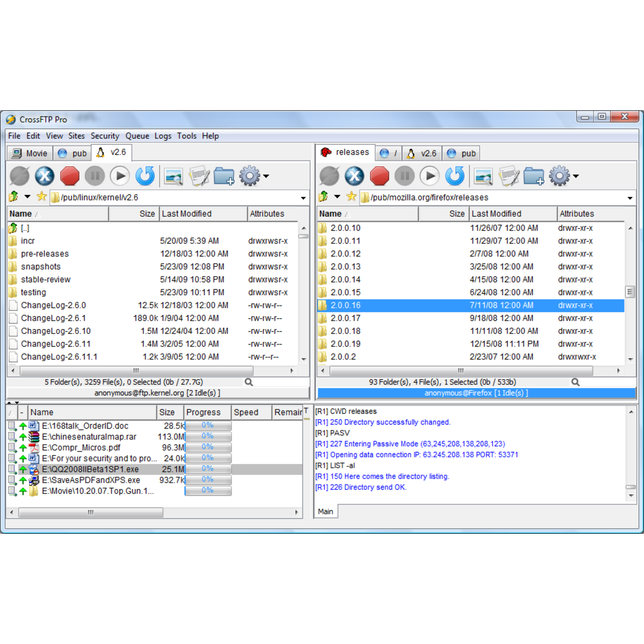Open dropdown arrow beside right settings gear
Image resolution: width=644 pixels, height=644 pixels.
click(x=576, y=176)
